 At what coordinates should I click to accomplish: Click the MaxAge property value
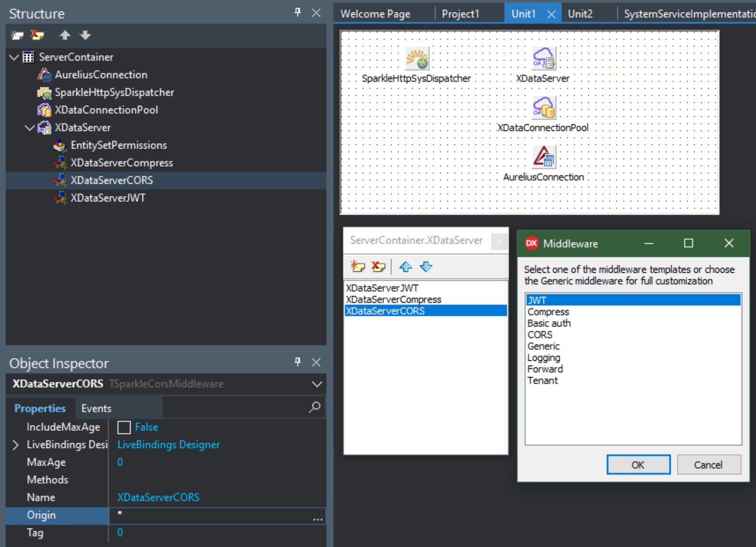[x=120, y=462]
